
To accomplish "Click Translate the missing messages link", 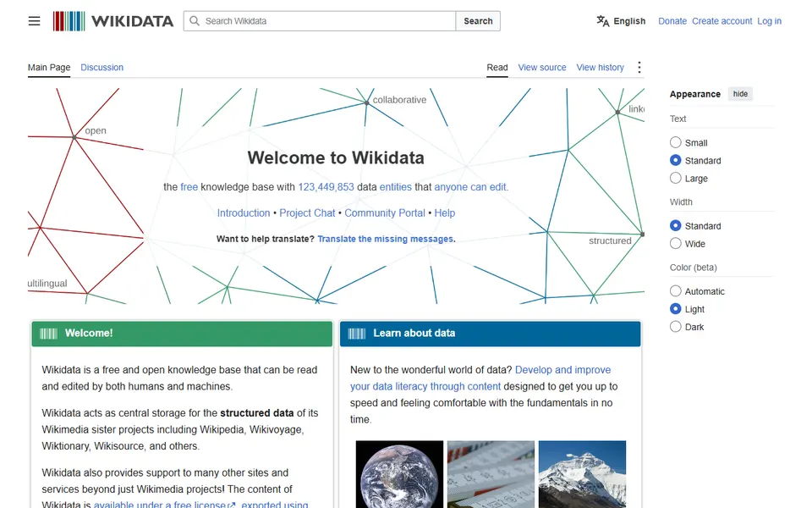I will point(386,239).
